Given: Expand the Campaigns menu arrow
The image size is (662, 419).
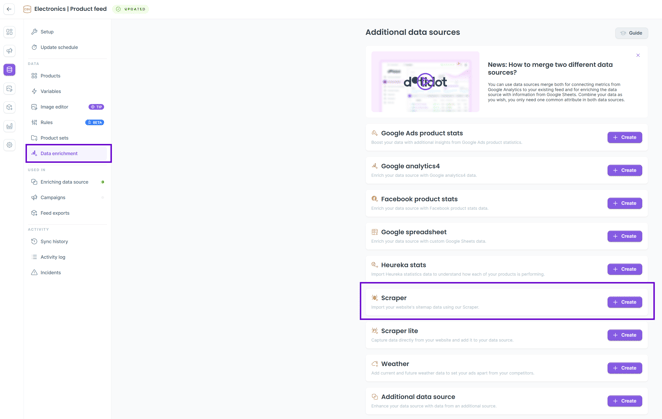Looking at the screenshot, I should 103,198.
